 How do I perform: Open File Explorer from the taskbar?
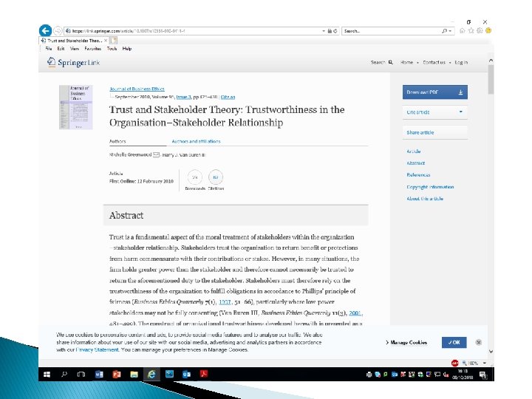tap(134, 374)
